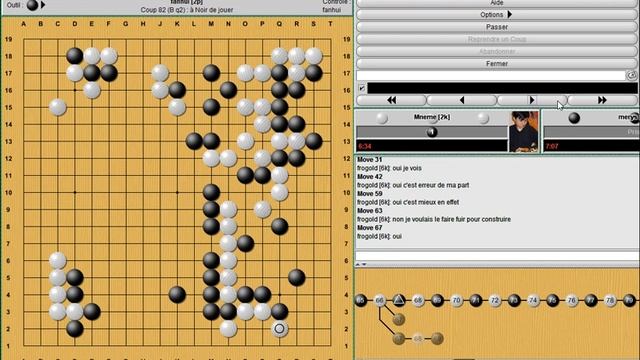
Task: Click Mneme [2k] player name
Action: (432, 117)
